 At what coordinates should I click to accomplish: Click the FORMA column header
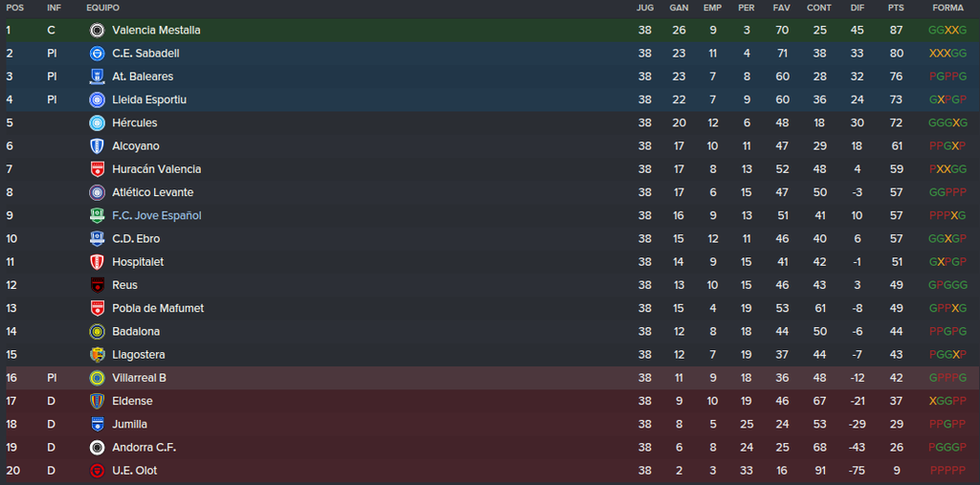point(947,8)
